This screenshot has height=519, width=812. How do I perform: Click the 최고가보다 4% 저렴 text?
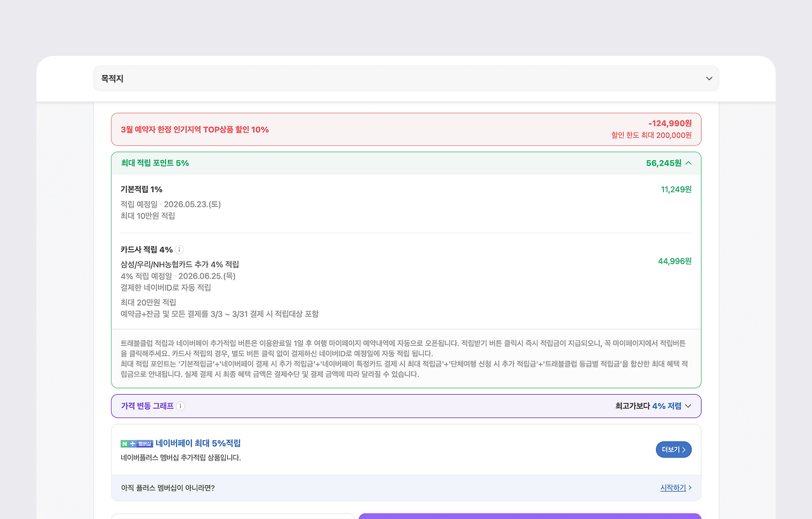648,406
